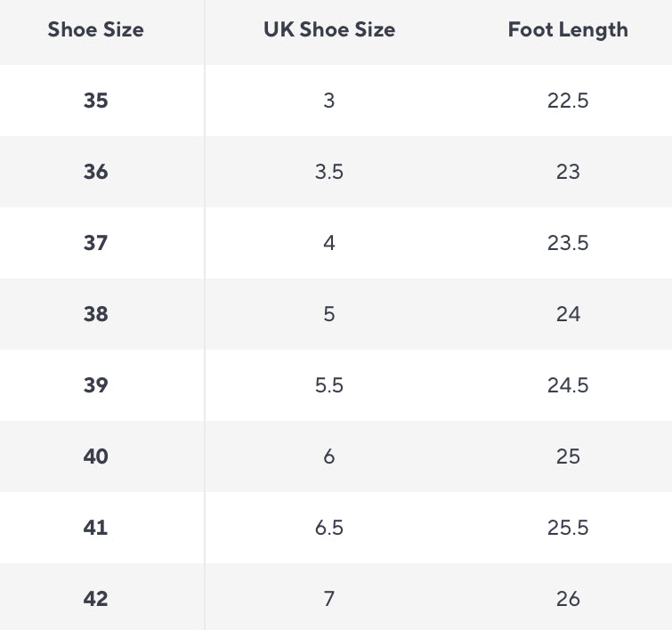Click the UK Shoe Size column header

[x=329, y=29]
